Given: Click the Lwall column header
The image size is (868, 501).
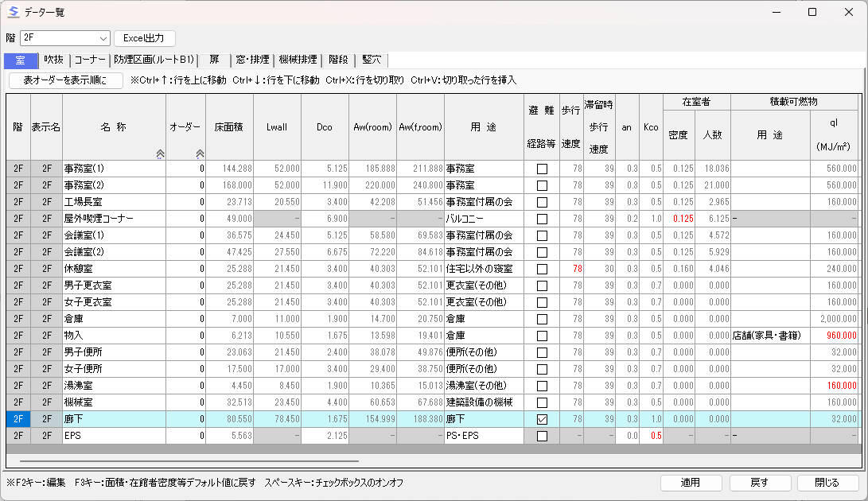Looking at the screenshot, I should (278, 126).
